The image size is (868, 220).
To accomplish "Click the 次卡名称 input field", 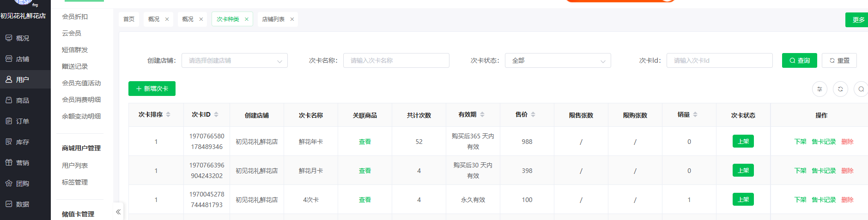I will point(396,61).
